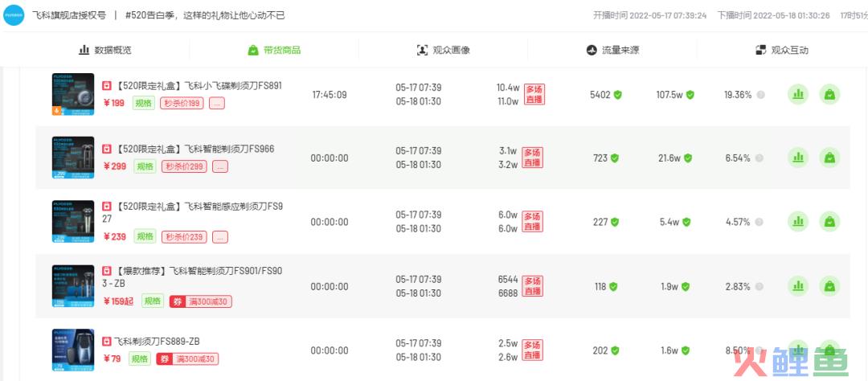Open the 数据概览 tab
Screen dimensions: 868x381
pos(105,50)
